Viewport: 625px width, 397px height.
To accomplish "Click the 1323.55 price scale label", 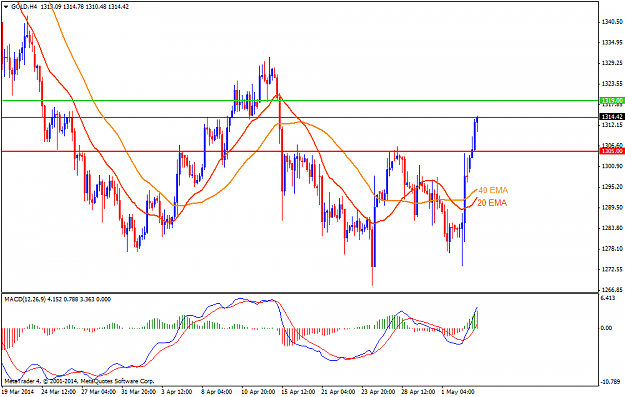I will [612, 84].
